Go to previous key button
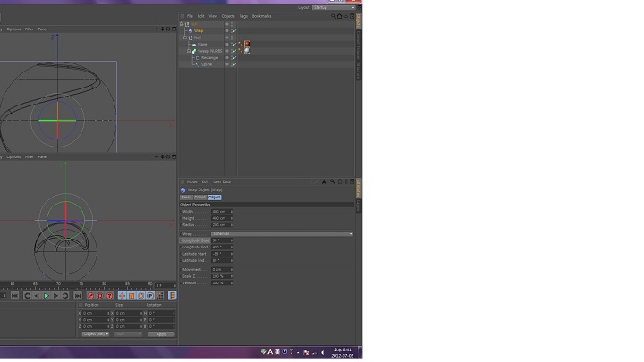The height and width of the screenshot is (362, 644). tap(27, 296)
